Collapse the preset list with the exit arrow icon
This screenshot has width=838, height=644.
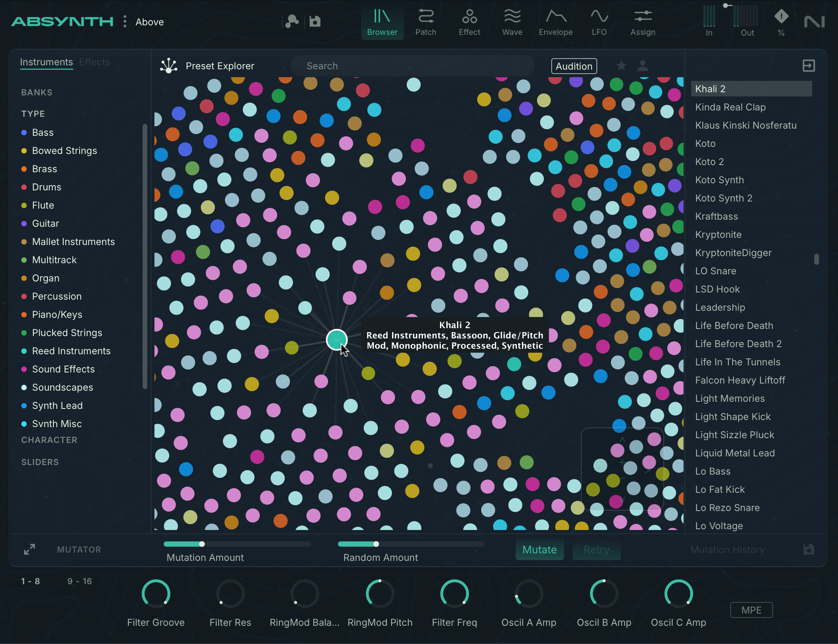pyautogui.click(x=808, y=66)
